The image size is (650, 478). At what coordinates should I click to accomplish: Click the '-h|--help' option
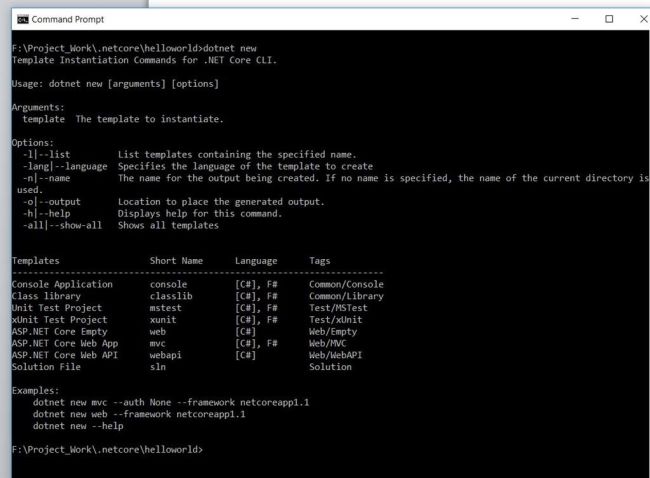click(x=46, y=214)
